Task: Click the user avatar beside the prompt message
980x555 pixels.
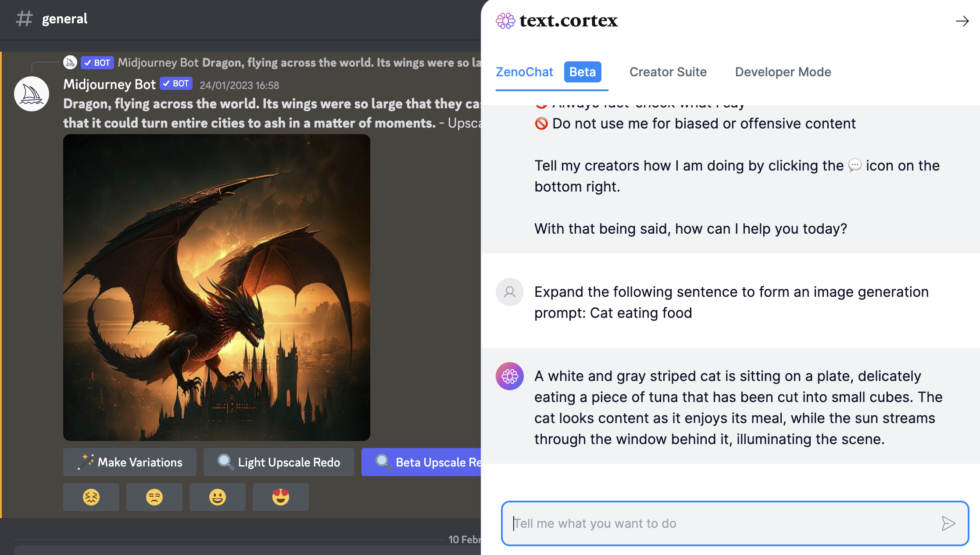Action: click(x=509, y=292)
